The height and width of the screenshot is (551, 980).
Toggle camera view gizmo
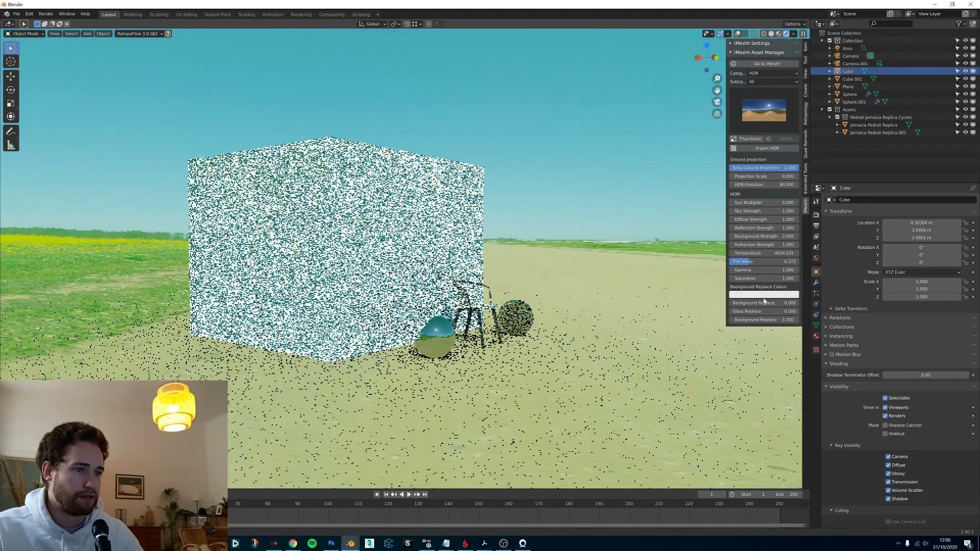717,102
